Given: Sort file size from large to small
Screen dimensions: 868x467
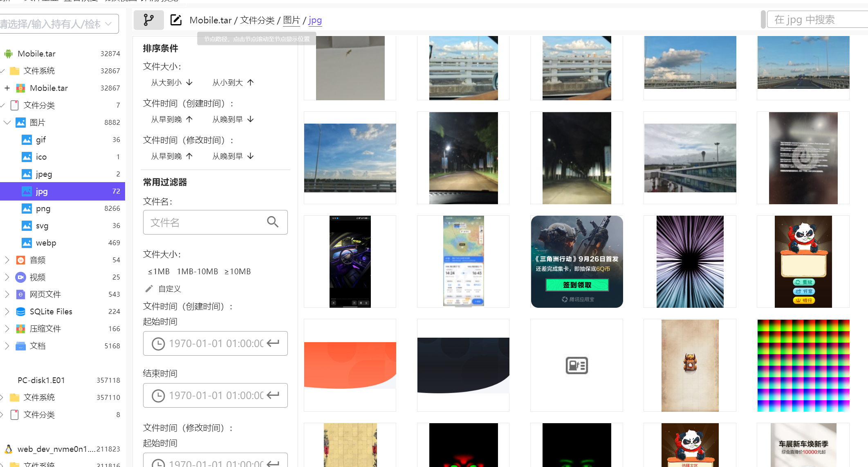Looking at the screenshot, I should click(x=172, y=83).
